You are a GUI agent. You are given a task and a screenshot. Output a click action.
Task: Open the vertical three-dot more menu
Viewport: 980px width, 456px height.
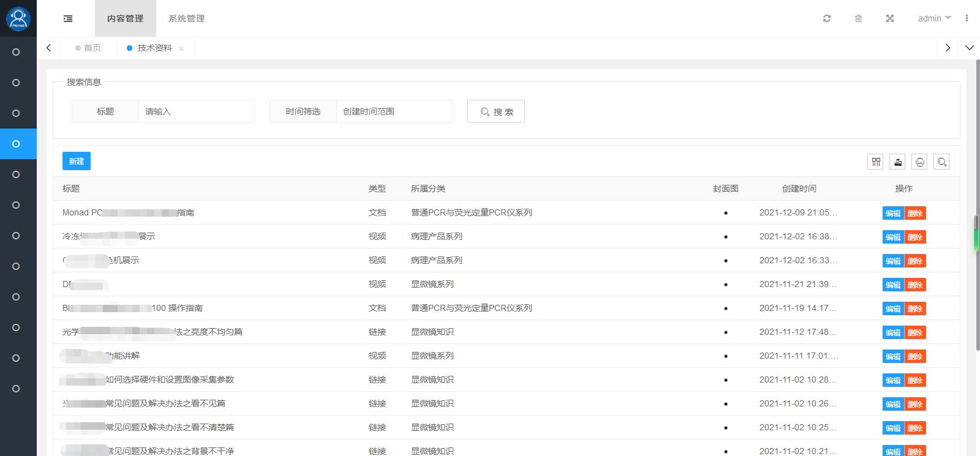967,18
